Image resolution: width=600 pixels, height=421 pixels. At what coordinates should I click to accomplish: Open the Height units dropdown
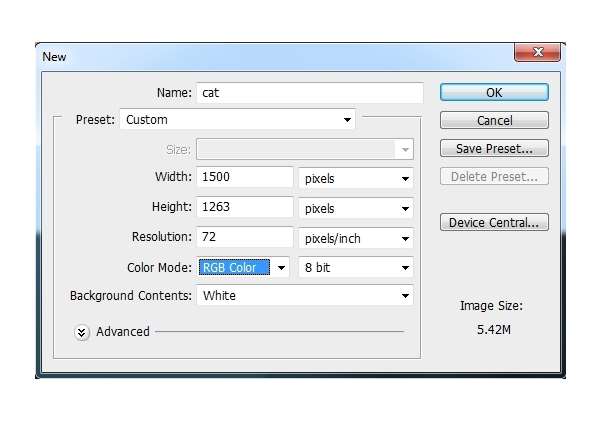point(357,209)
